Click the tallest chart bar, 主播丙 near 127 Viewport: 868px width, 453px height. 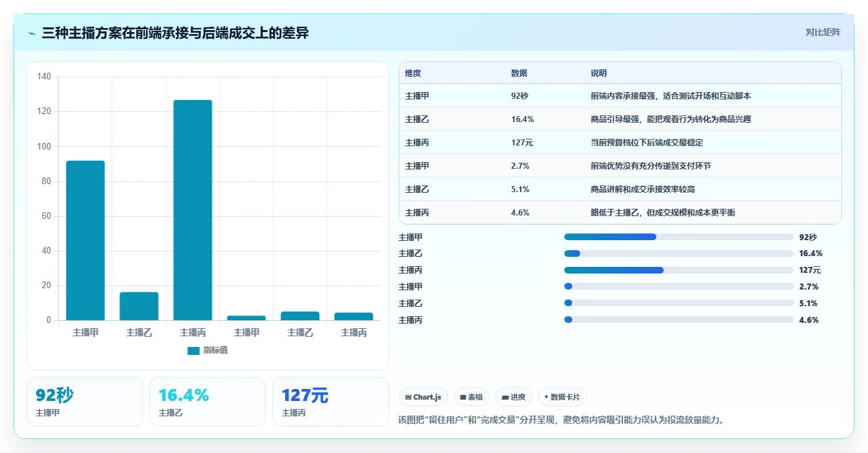(x=192, y=210)
